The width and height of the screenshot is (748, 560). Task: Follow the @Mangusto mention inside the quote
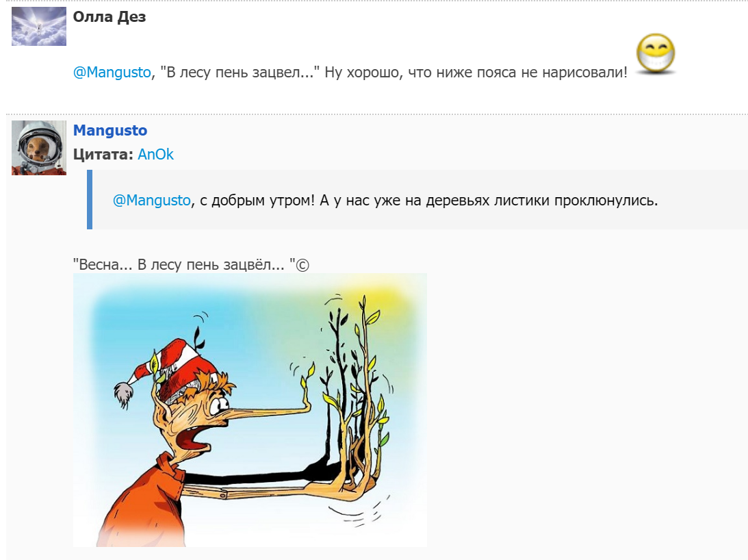click(x=152, y=200)
